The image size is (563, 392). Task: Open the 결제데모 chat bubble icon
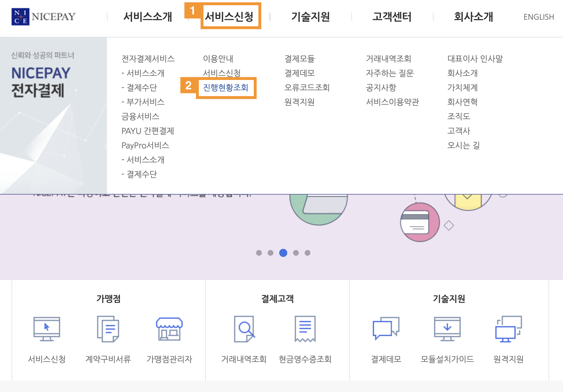pos(386,328)
